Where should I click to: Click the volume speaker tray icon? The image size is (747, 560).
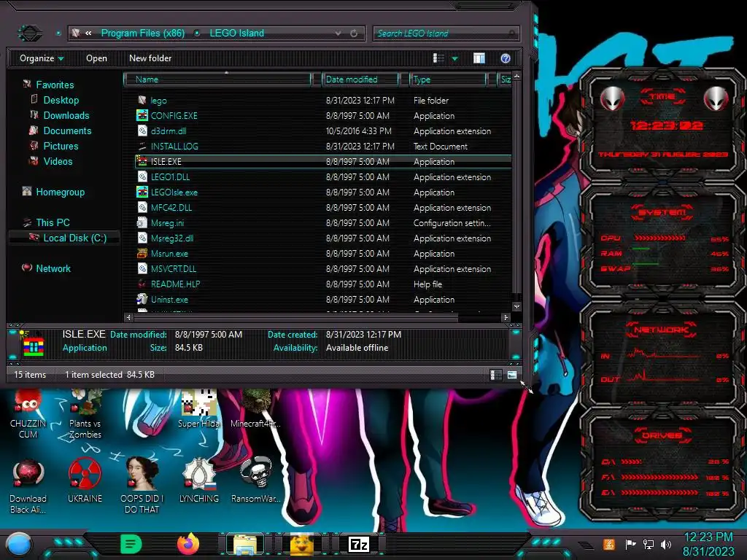pyautogui.click(x=666, y=544)
